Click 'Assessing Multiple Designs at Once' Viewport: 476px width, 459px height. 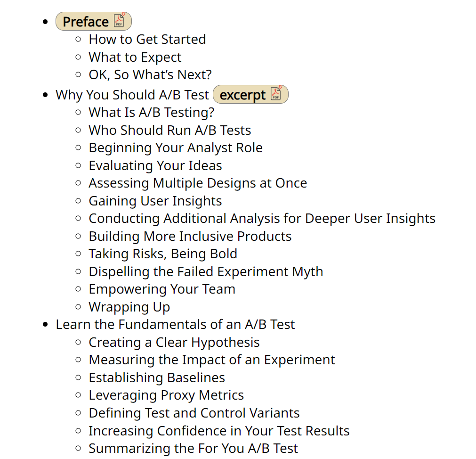point(198,183)
